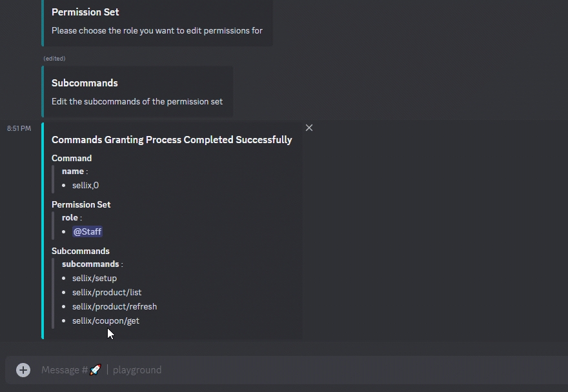Open the @Staff role mention
The height and width of the screenshot is (392, 568).
(87, 231)
